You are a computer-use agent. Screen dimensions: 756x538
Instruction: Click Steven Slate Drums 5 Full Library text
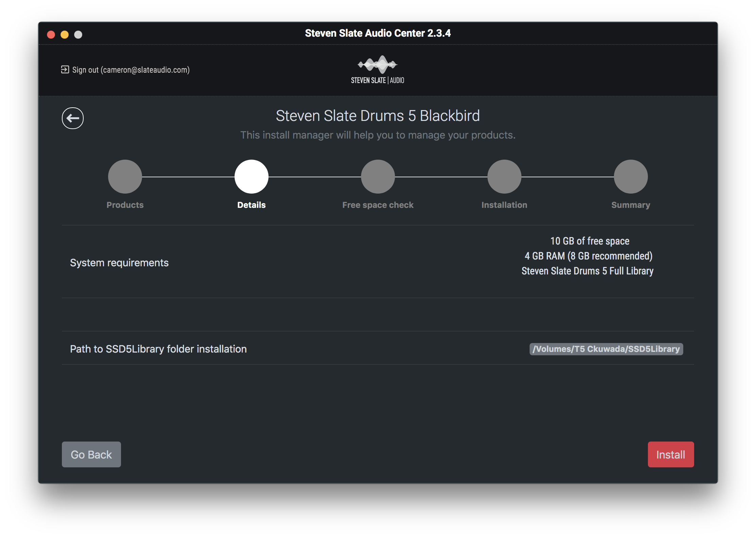point(587,271)
